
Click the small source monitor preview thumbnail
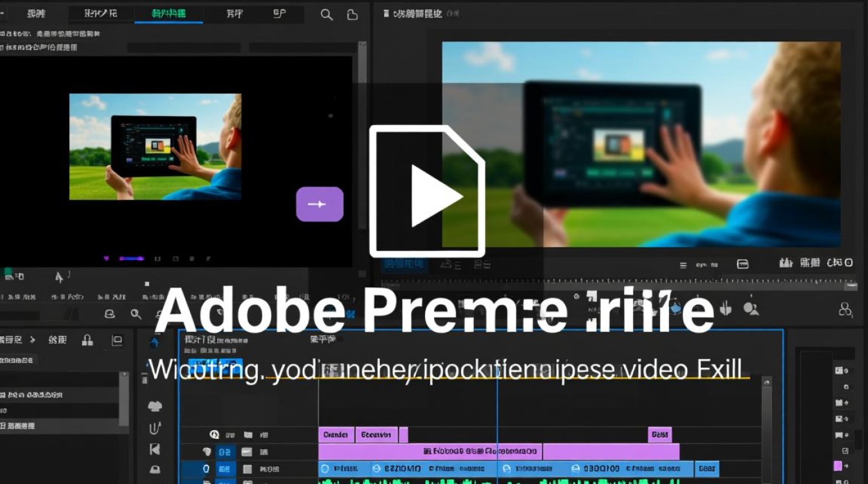[155, 146]
